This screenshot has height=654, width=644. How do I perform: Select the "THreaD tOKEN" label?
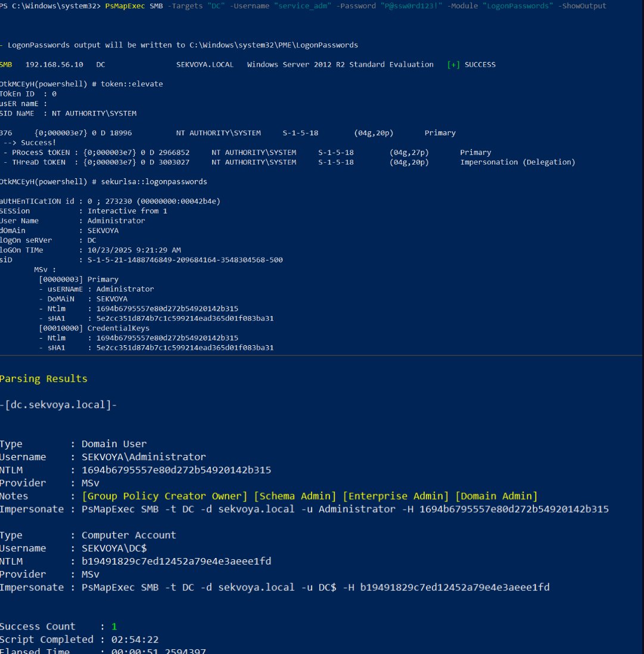(x=38, y=162)
